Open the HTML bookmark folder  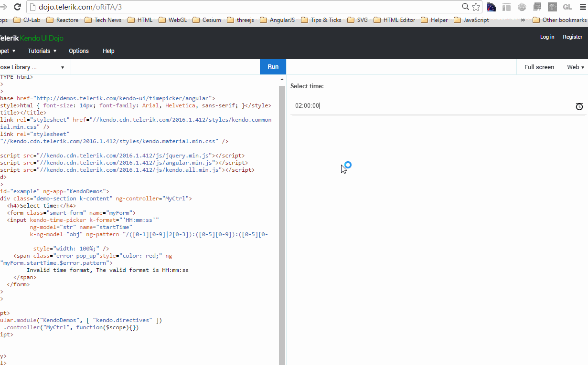(x=140, y=20)
